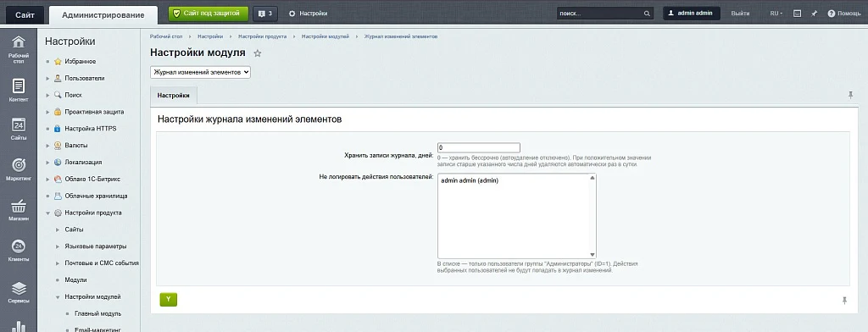Image resolution: width=868 pixels, height=332 pixels.
Task: Open the Контент sidebar section
Action: pyautogui.click(x=19, y=90)
